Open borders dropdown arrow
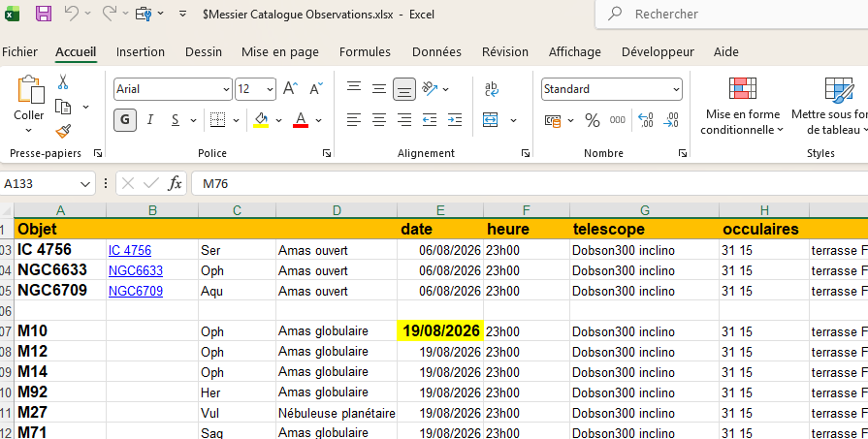Screen dimensions: 868x439 (236, 120)
